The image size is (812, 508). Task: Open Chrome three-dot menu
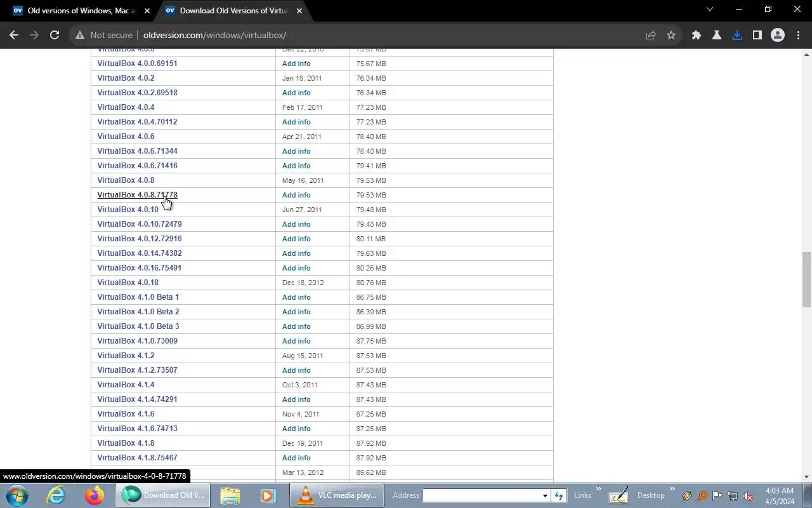798,36
